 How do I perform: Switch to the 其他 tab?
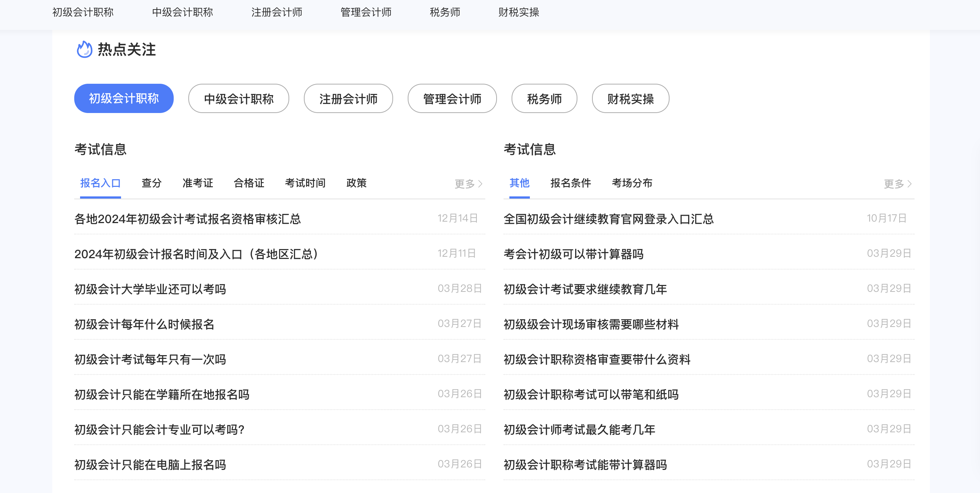520,183
